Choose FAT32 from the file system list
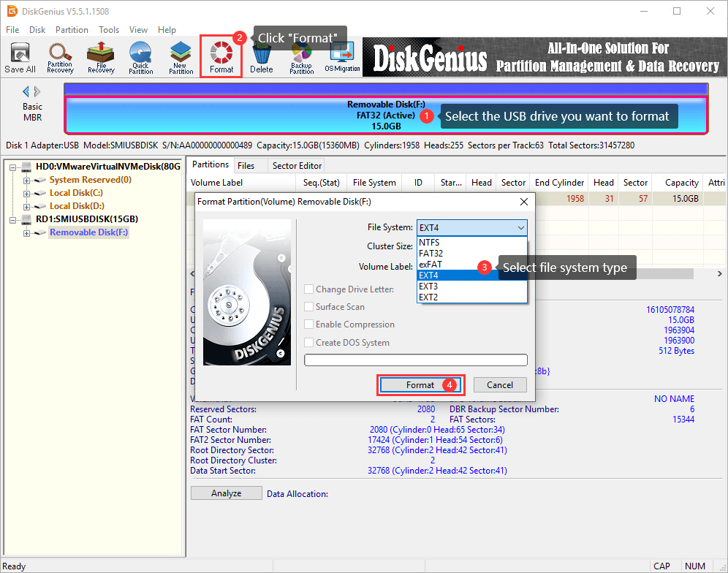The width and height of the screenshot is (728, 573). click(471, 253)
